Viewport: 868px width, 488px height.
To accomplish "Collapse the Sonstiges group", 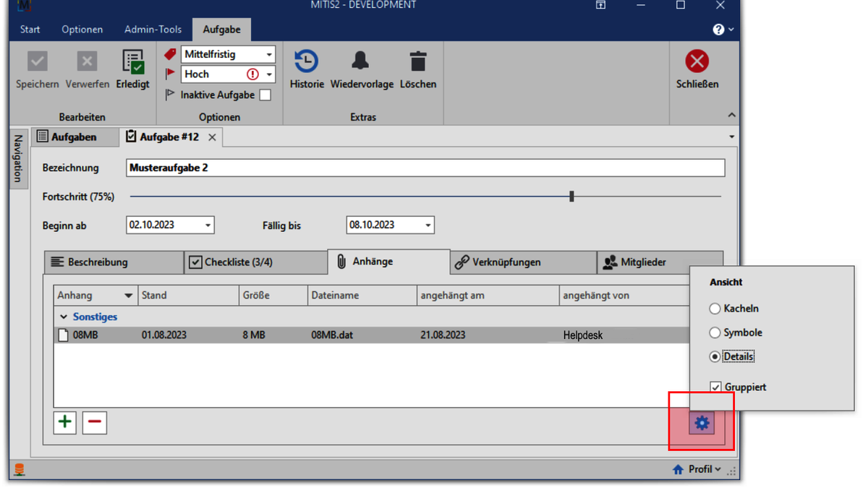I will pos(64,317).
